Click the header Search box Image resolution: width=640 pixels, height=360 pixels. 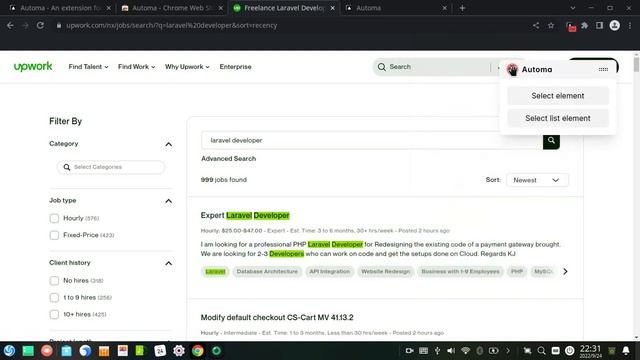[433, 67]
